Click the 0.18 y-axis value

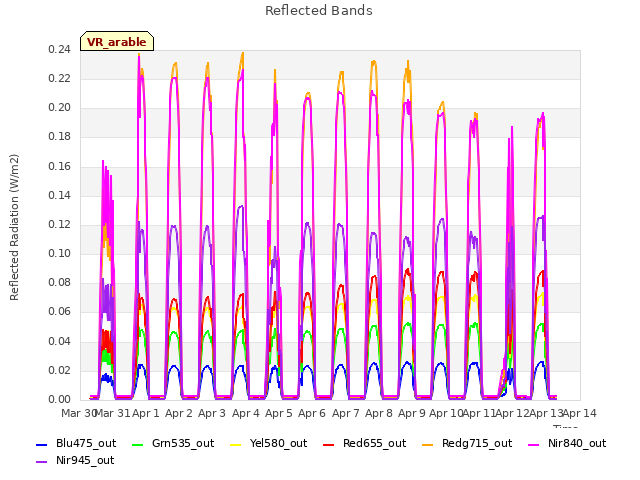pos(59,137)
